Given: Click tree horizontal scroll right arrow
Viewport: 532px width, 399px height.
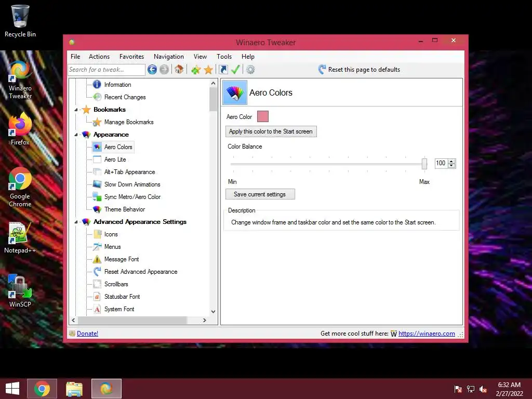Looking at the screenshot, I should pyautogui.click(x=204, y=320).
